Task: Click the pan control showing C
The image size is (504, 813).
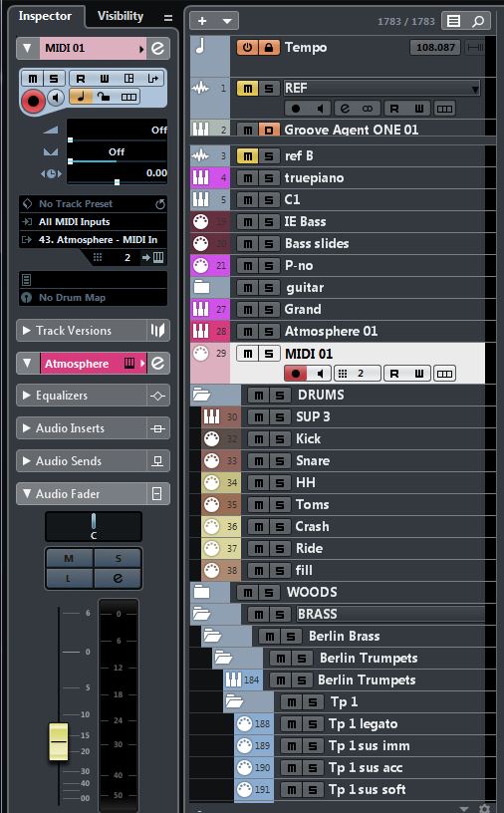Action: click(x=94, y=526)
